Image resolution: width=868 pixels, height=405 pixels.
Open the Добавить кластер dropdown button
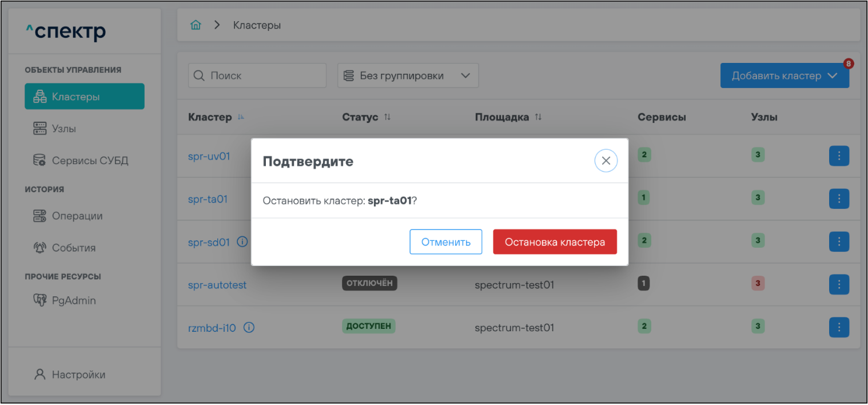(784, 76)
